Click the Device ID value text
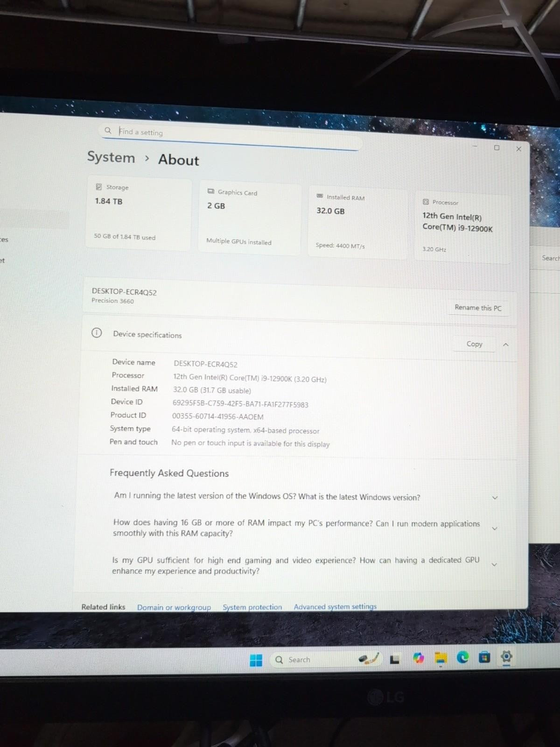The width and height of the screenshot is (560, 747). click(x=240, y=404)
